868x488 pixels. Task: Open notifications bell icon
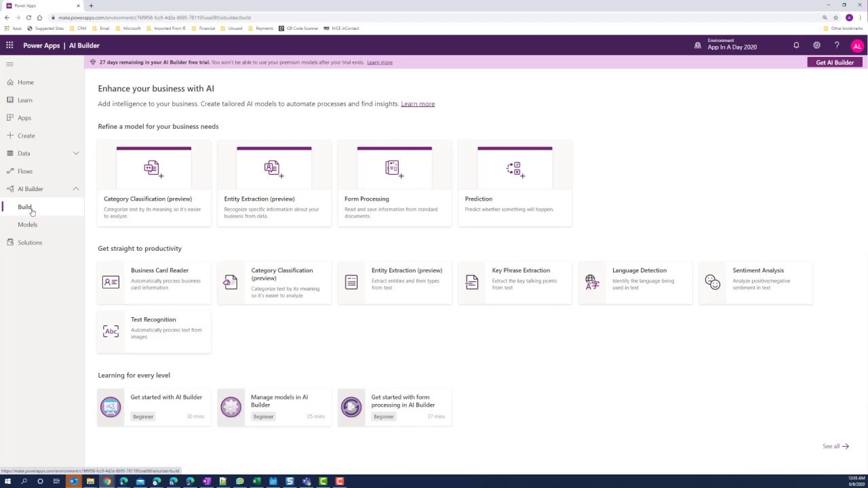coord(796,45)
